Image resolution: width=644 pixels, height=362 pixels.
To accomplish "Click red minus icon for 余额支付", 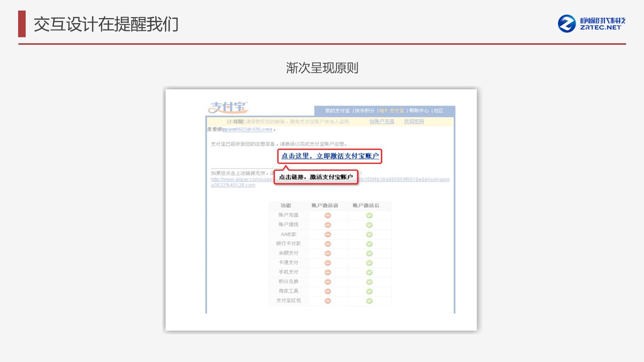I will point(328,253).
